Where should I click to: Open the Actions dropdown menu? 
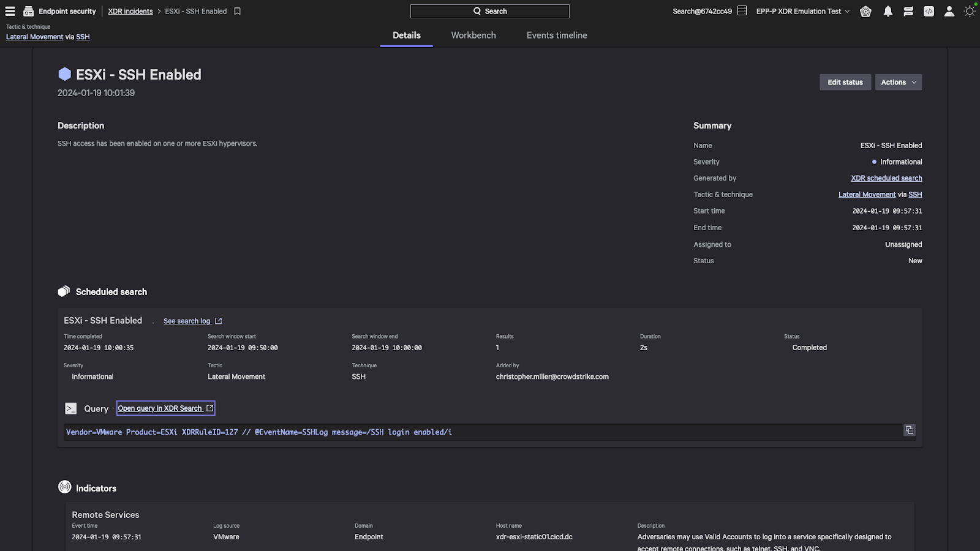899,82
